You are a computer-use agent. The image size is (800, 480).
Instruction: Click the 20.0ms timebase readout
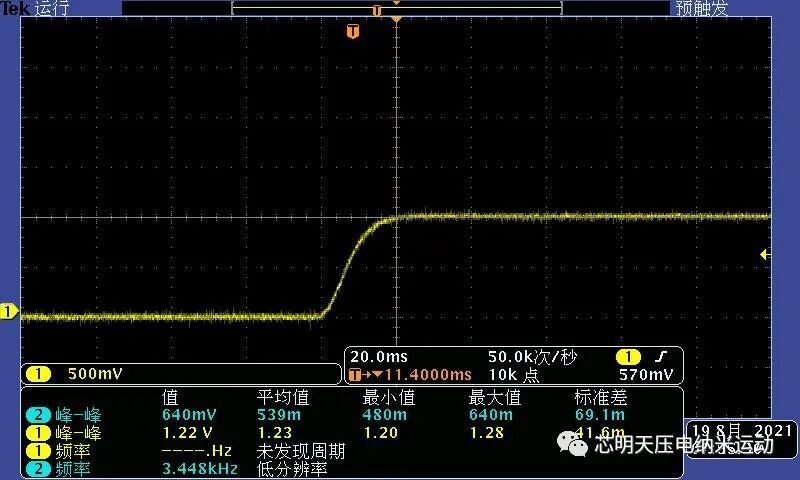(379, 357)
